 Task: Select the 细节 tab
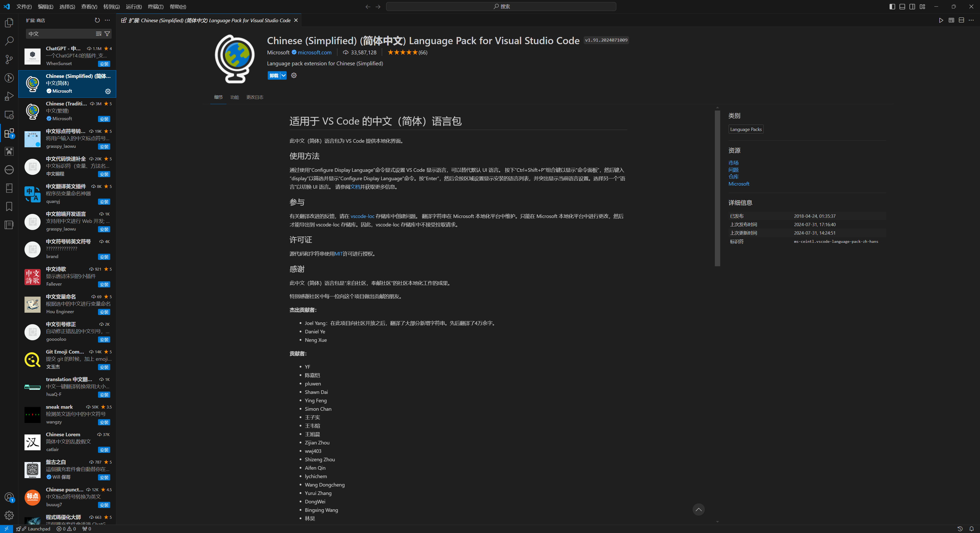(218, 97)
